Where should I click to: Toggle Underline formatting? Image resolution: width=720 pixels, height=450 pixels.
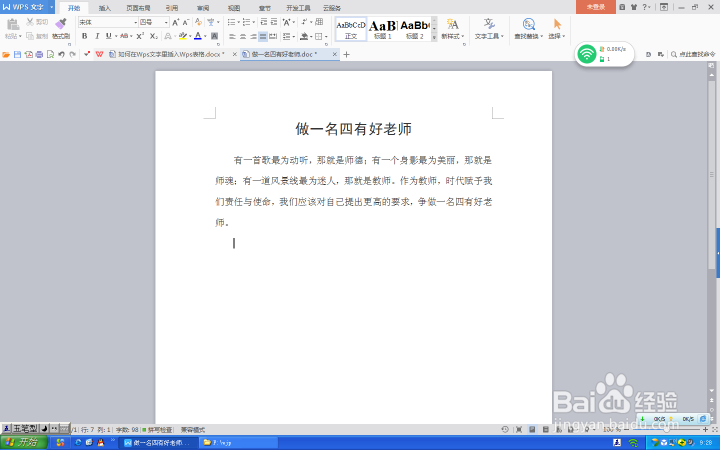click(108, 36)
